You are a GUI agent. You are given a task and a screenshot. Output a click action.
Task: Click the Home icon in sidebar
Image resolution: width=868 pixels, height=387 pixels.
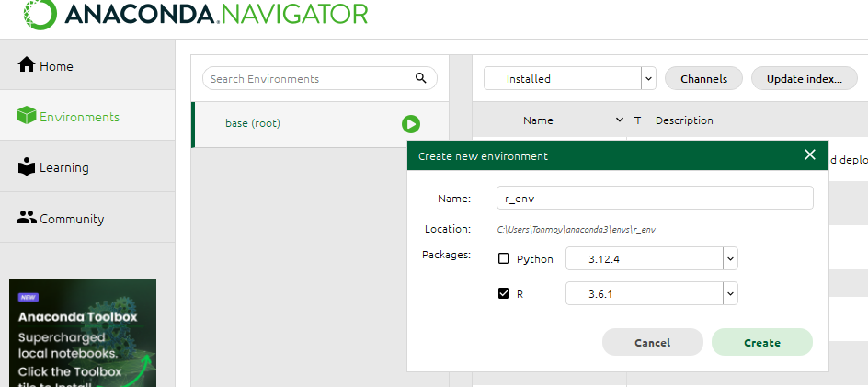(x=26, y=65)
